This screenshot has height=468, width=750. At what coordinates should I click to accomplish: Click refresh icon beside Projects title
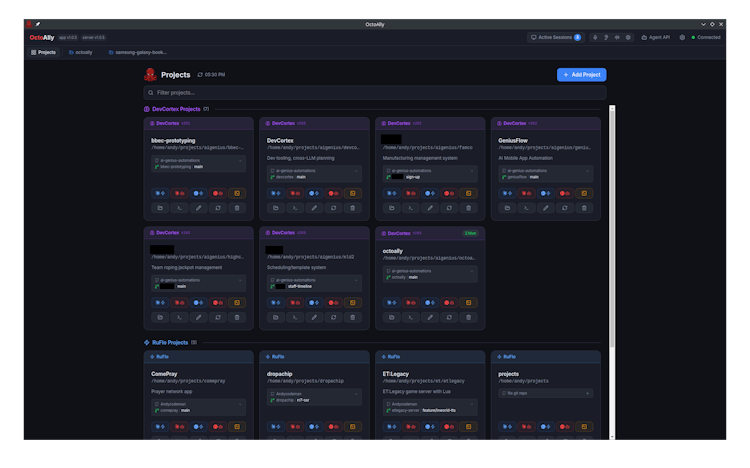(x=200, y=75)
